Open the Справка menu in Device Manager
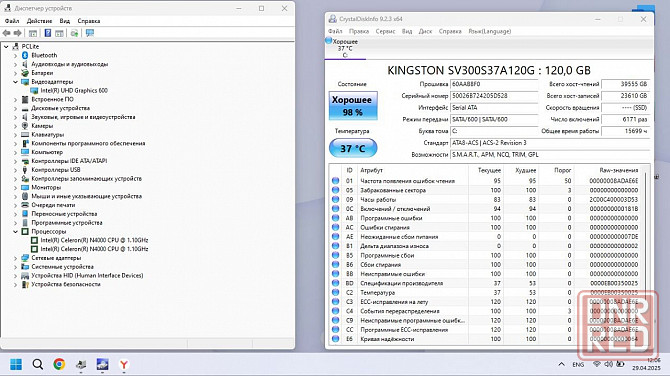Screen dimensions: 670x376 click(x=89, y=21)
